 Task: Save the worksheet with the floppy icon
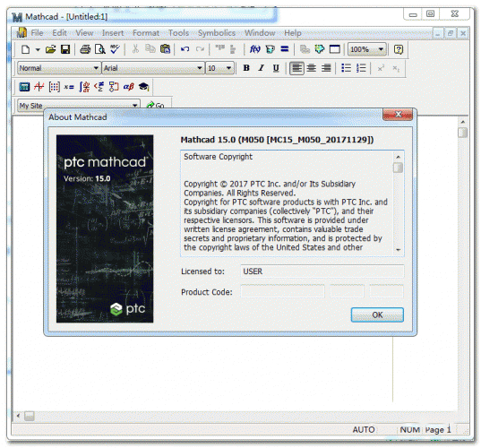(65, 49)
